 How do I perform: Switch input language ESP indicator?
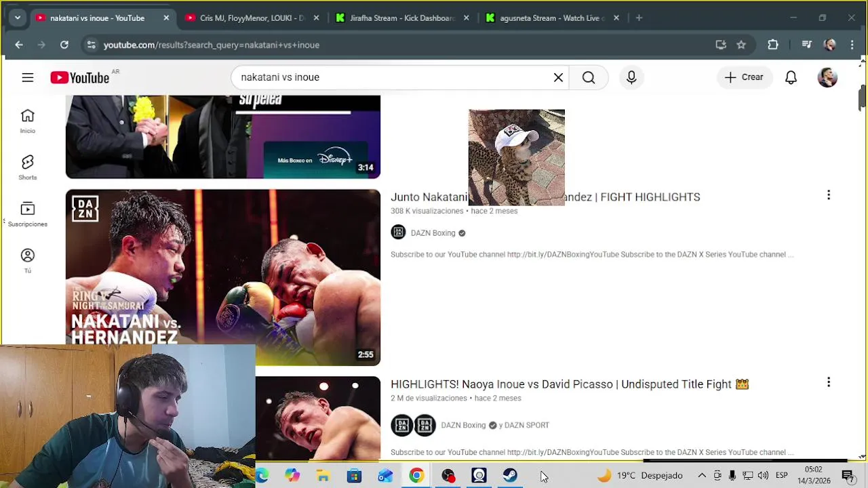tap(781, 475)
